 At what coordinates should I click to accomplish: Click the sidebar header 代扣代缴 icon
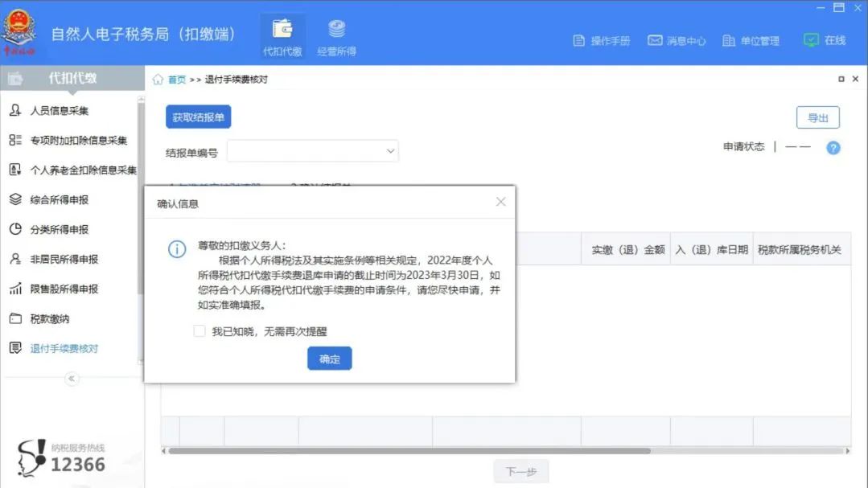click(15, 79)
